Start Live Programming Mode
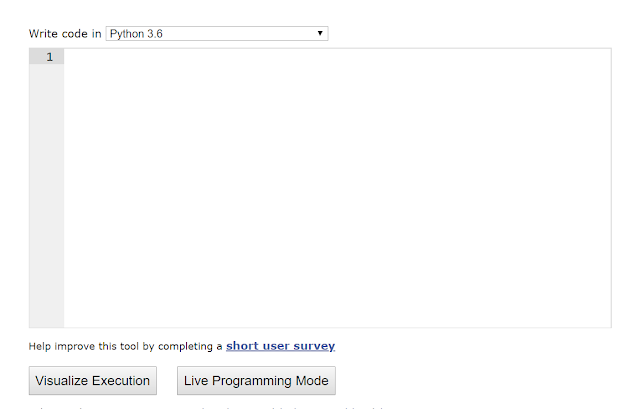This screenshot has width=640, height=409. [x=256, y=381]
